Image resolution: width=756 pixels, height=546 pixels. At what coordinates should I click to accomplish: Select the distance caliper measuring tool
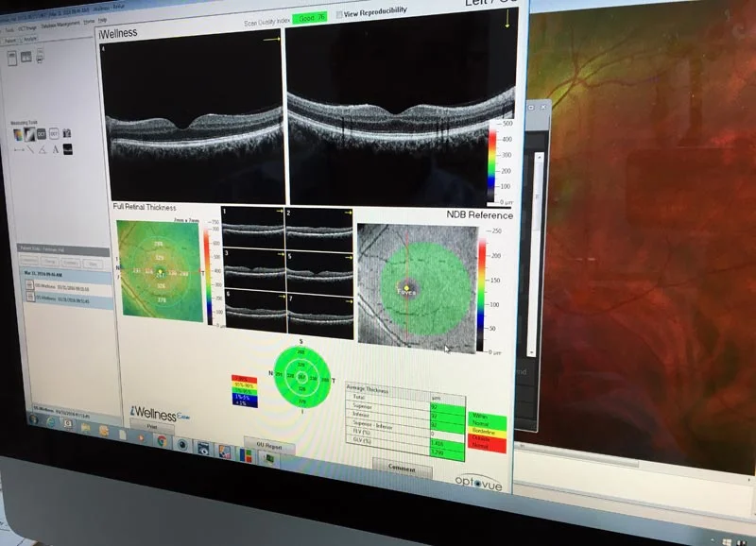click(x=19, y=150)
